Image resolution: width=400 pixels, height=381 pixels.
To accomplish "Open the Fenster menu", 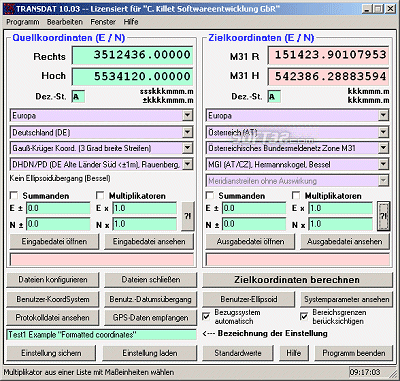I will coord(103,22).
